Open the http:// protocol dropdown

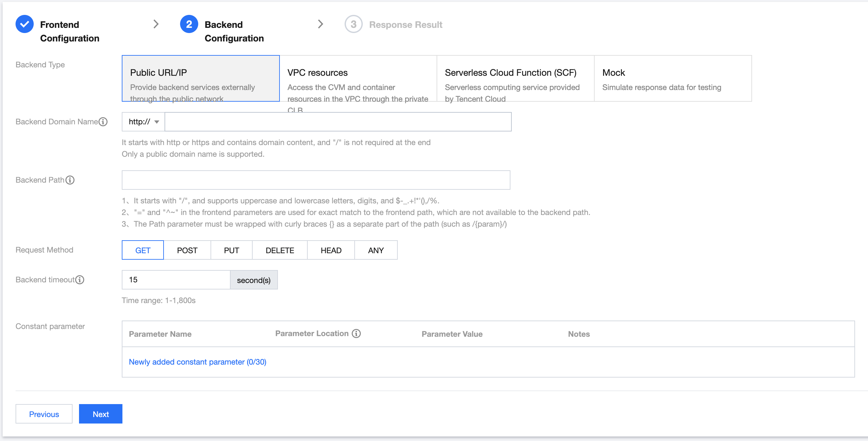pyautogui.click(x=143, y=122)
